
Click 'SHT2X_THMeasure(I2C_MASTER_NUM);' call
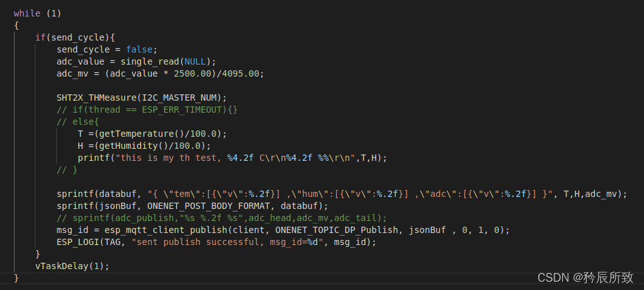(x=142, y=98)
